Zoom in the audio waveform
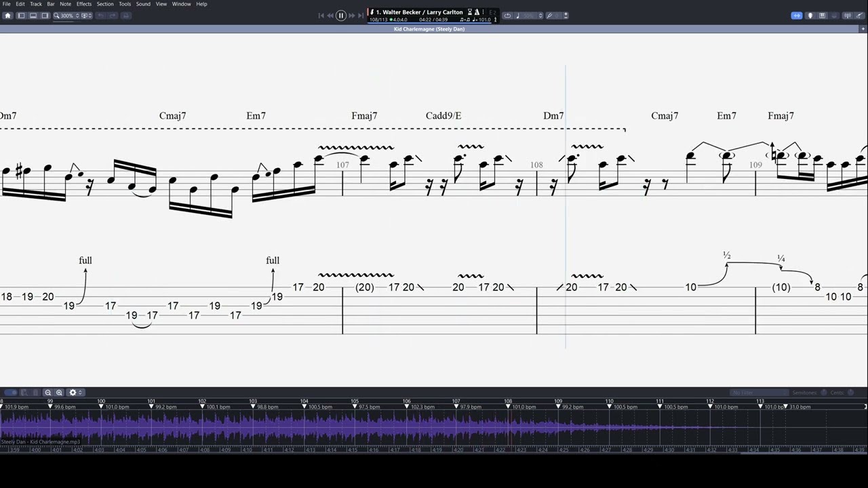This screenshot has width=868, height=488. (x=59, y=392)
